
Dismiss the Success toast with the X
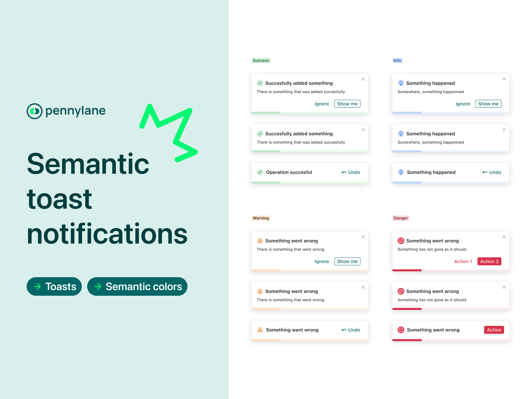[x=363, y=79]
